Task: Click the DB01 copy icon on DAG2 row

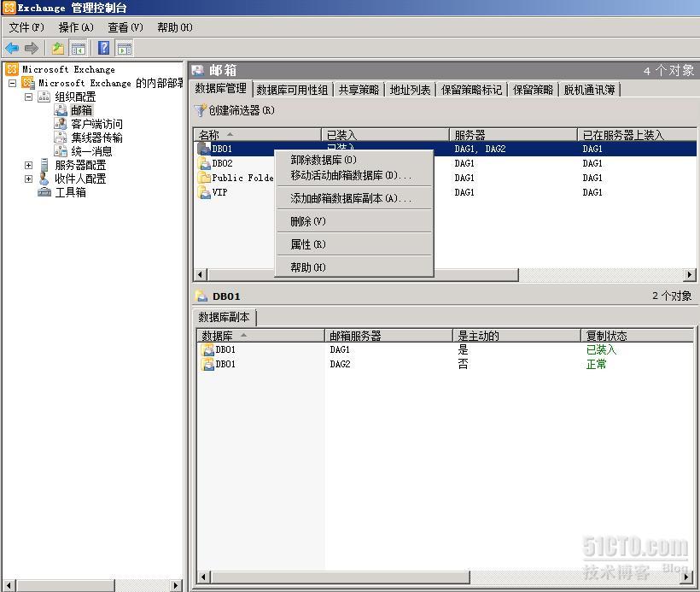Action: 207,364
